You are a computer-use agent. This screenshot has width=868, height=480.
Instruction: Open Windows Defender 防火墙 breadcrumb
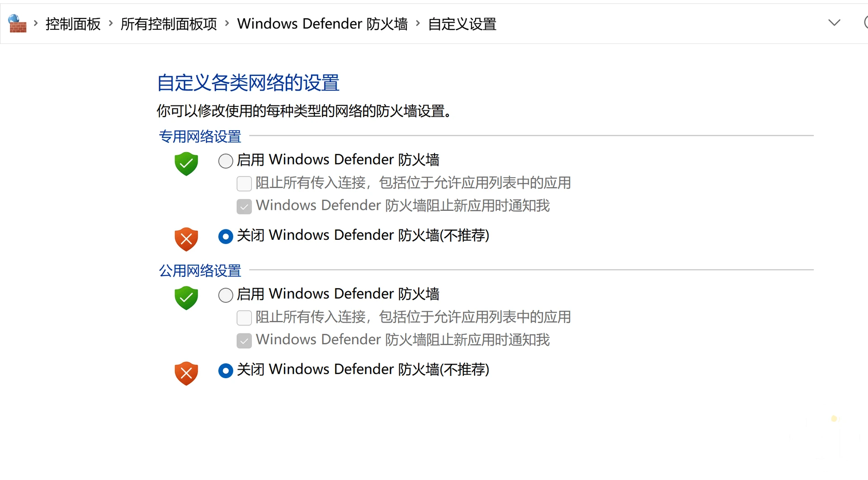[x=322, y=24]
